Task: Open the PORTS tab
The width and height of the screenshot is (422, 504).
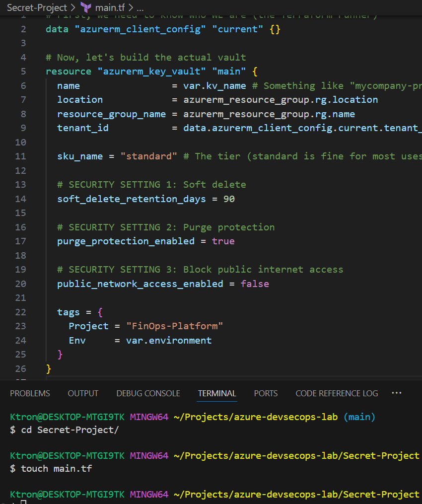Action: click(x=266, y=393)
